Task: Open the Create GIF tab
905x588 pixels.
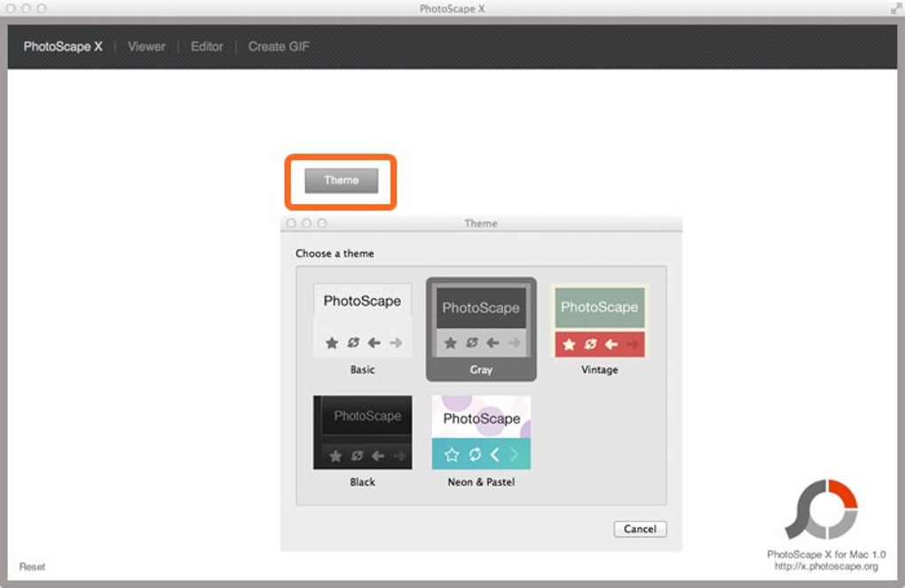Action: [279, 47]
